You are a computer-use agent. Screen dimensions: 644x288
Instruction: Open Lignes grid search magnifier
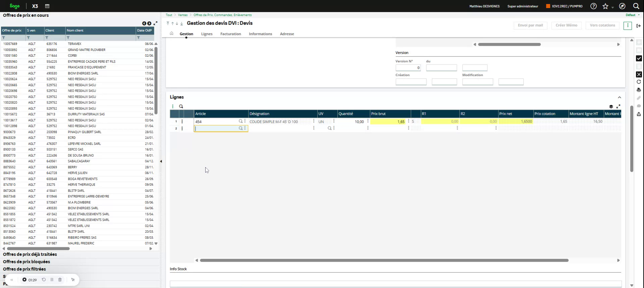(x=181, y=106)
